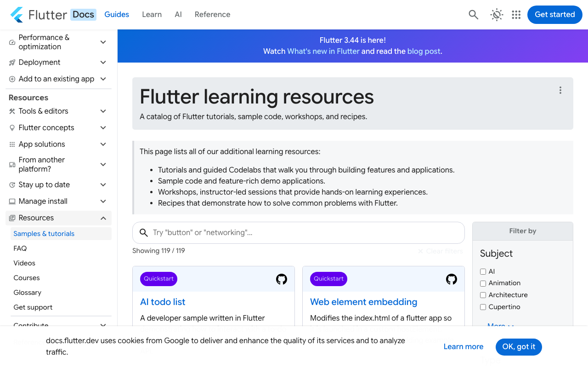Screen dimensions: 588x368
Task: Open site search with the magnifier icon
Action: [474, 15]
